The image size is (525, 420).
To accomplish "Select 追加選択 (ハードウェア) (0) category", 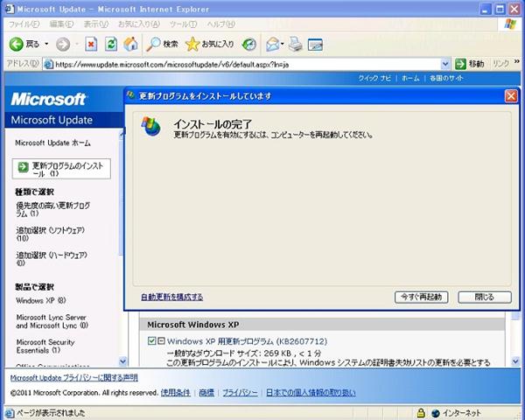I will coord(52,259).
